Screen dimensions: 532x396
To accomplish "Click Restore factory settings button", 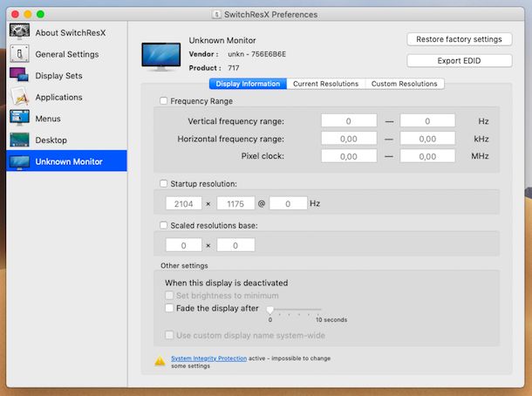I will click(x=458, y=39).
